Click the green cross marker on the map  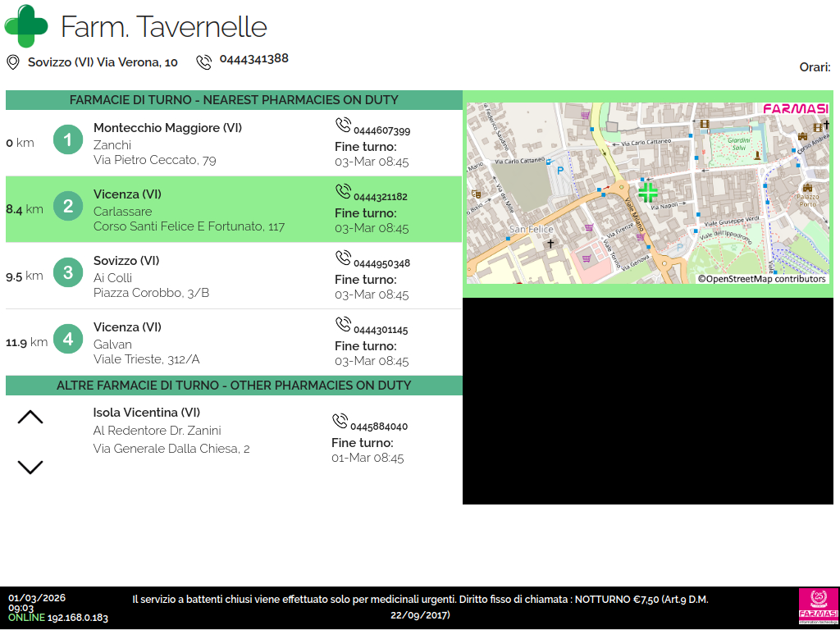[x=648, y=193]
